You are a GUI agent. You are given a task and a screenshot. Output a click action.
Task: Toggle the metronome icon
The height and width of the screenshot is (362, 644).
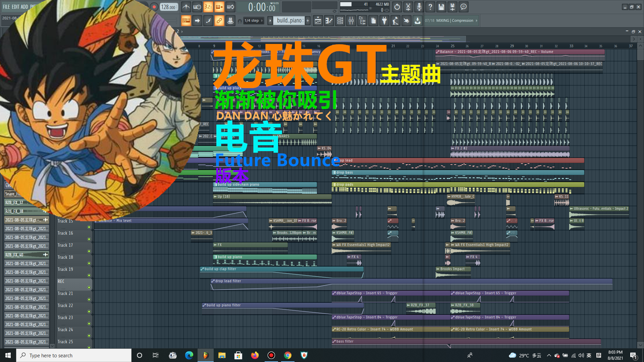(x=186, y=7)
